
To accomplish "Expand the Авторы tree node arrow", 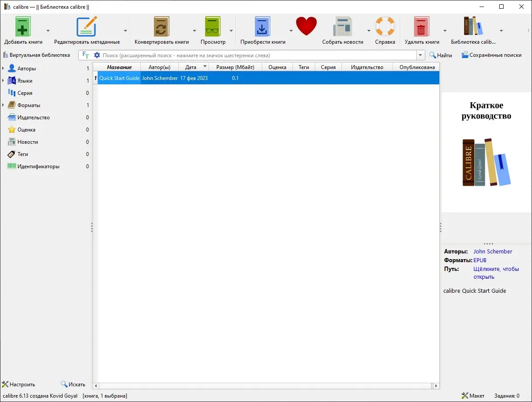I will coord(3,69).
